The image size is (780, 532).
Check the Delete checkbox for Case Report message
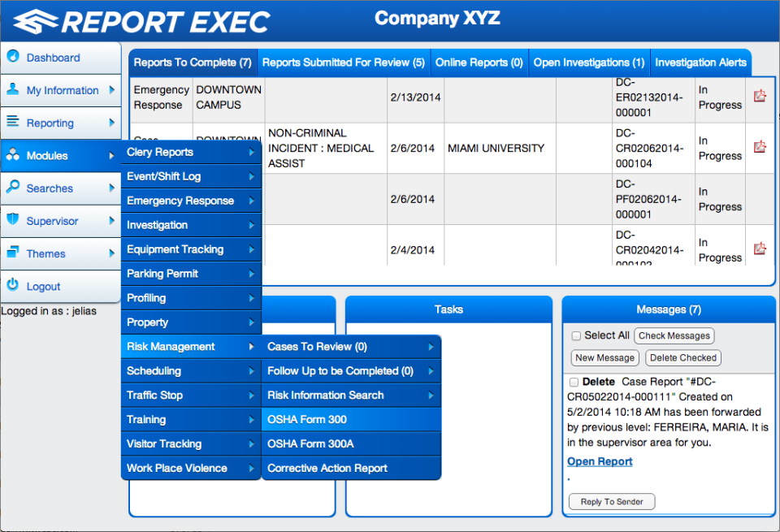[574, 383]
